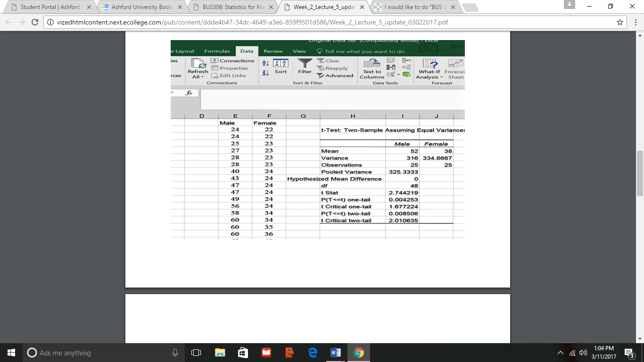This screenshot has height=362, width=644.
Task: Click the vertical scrollbar thumb
Action: click(x=640, y=173)
